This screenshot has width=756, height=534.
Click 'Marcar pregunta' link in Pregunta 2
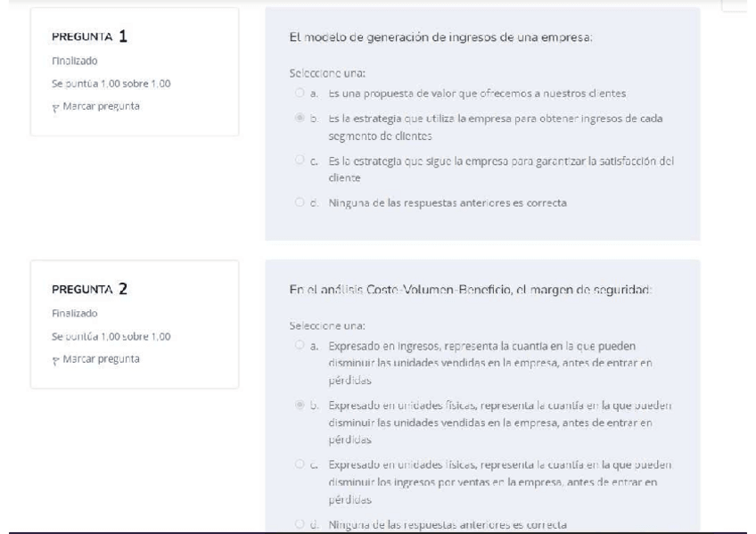tap(101, 358)
